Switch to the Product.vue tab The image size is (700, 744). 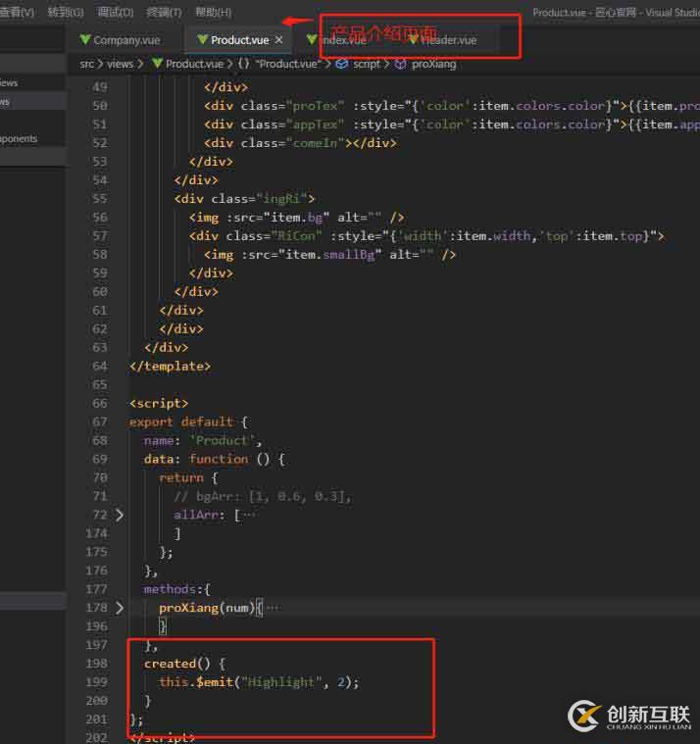tap(239, 40)
